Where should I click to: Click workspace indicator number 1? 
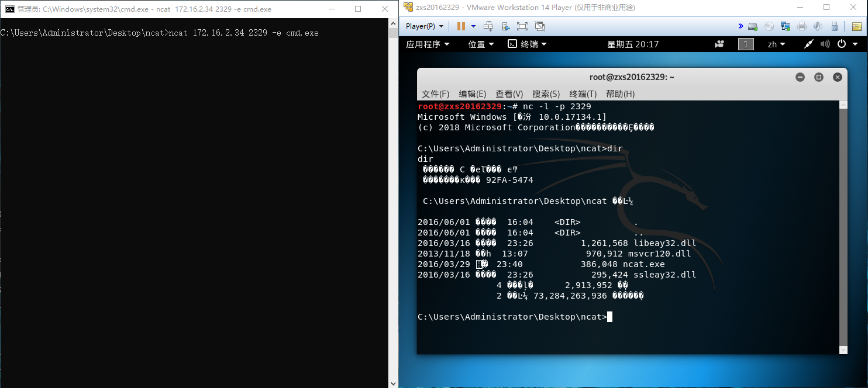coord(746,44)
